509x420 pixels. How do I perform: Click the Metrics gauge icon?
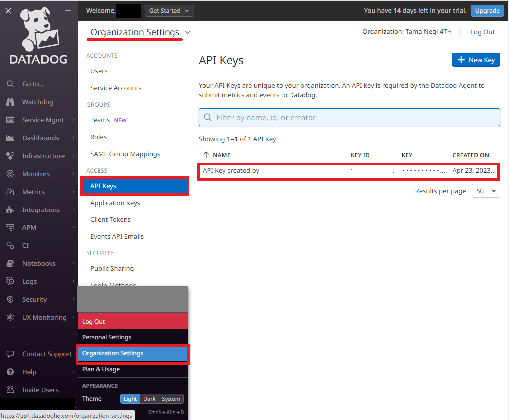coord(10,192)
